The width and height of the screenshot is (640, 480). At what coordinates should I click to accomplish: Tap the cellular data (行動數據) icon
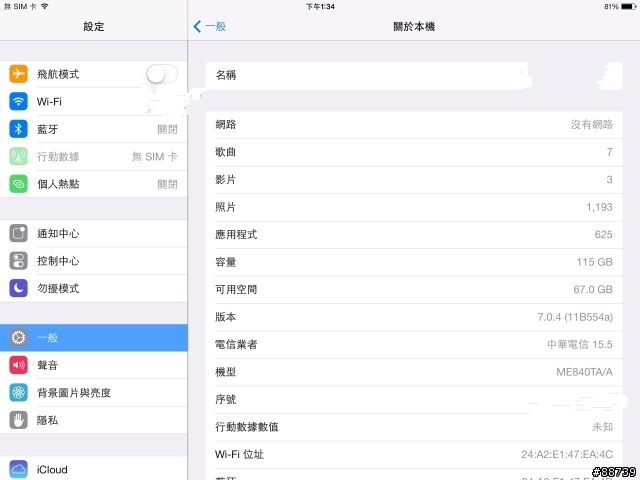[18, 156]
